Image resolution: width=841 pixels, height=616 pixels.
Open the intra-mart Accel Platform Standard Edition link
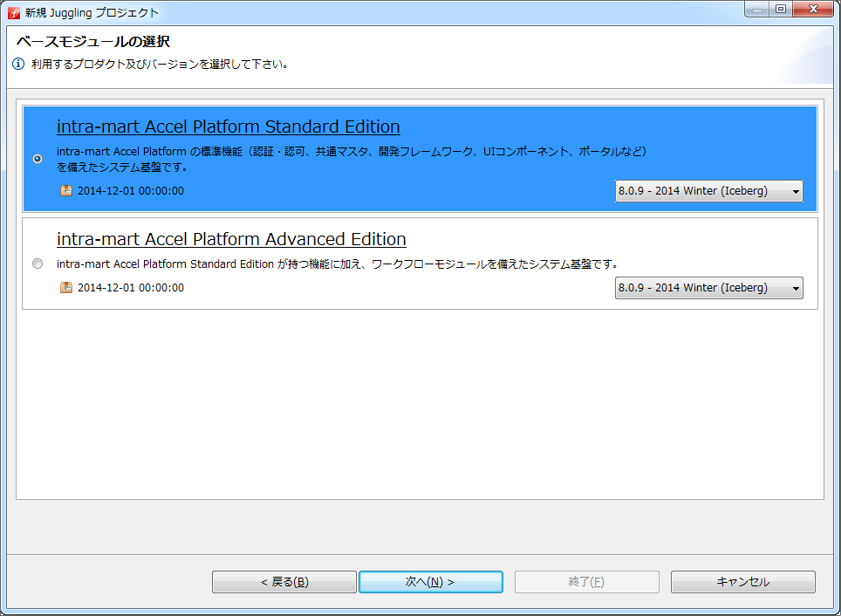[x=229, y=127]
